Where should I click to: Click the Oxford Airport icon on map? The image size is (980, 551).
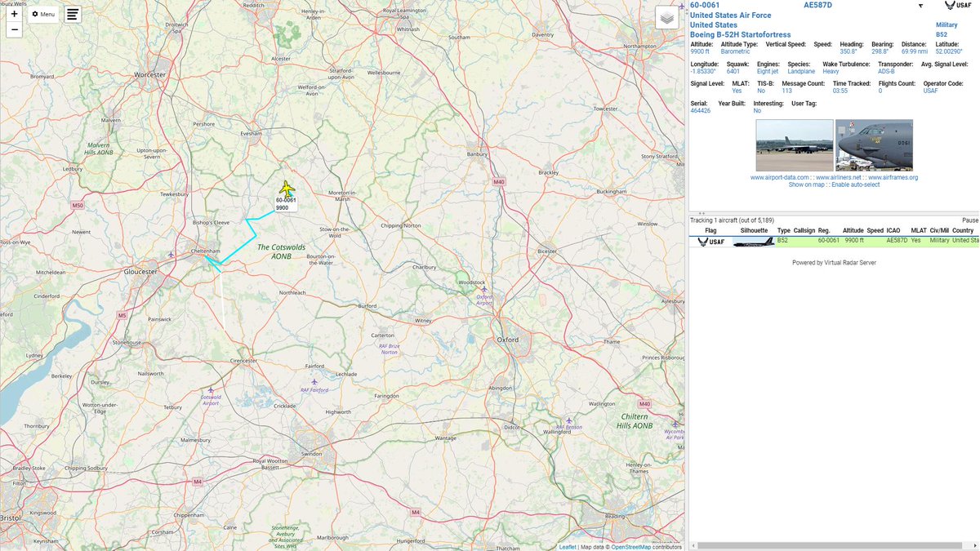483,288
